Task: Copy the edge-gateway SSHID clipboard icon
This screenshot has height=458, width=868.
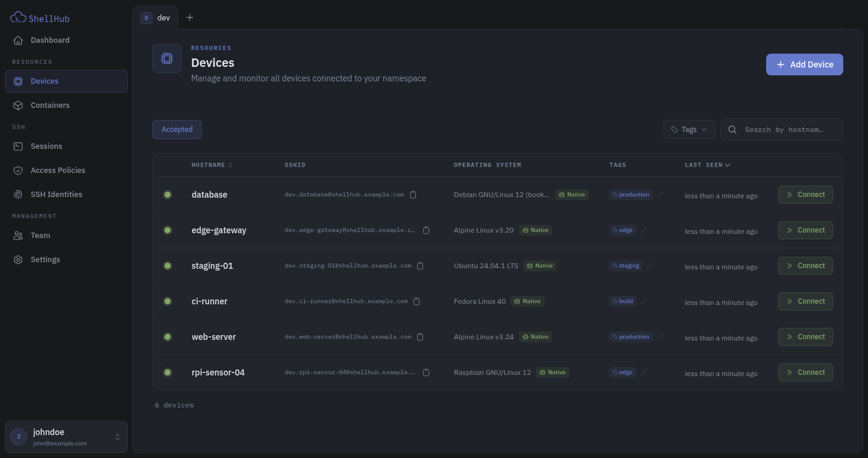Action: coord(426,230)
